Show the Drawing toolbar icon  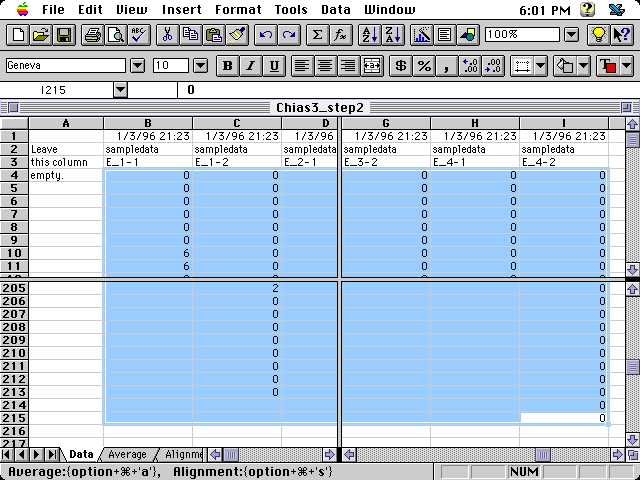[468, 35]
